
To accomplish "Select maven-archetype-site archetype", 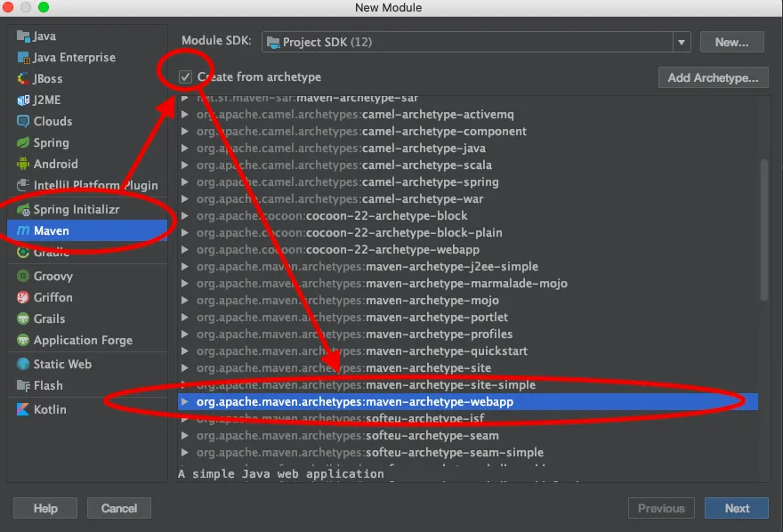I will (x=468, y=368).
